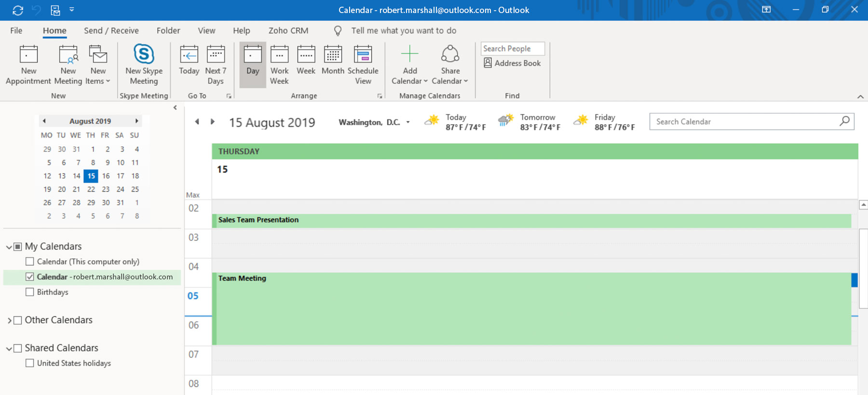
Task: Open the Team Meeting event
Action: tap(530, 308)
